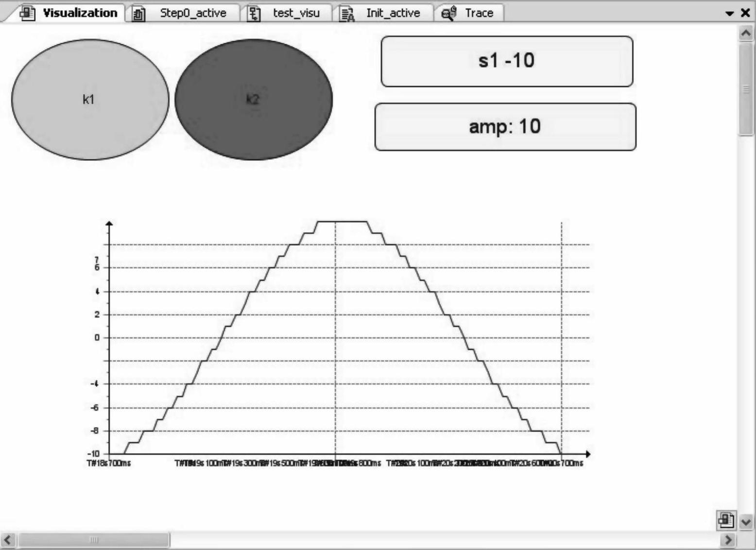The width and height of the screenshot is (756, 550).
Task: Click the s1 -10 button
Action: 507,61
